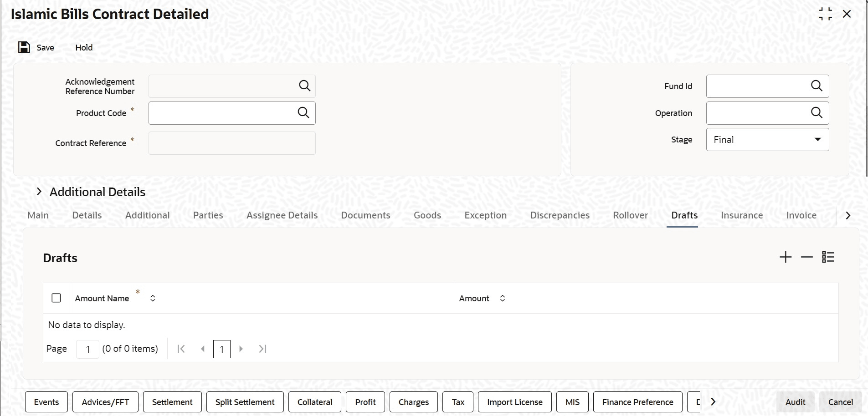Open Fund Id search lookup
Screen dimensions: 868x416
[817, 86]
